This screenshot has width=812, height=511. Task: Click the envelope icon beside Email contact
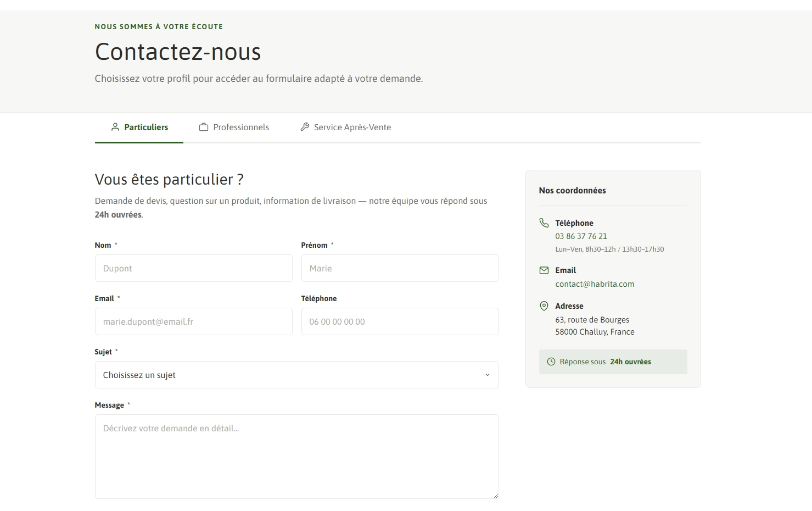tap(544, 270)
